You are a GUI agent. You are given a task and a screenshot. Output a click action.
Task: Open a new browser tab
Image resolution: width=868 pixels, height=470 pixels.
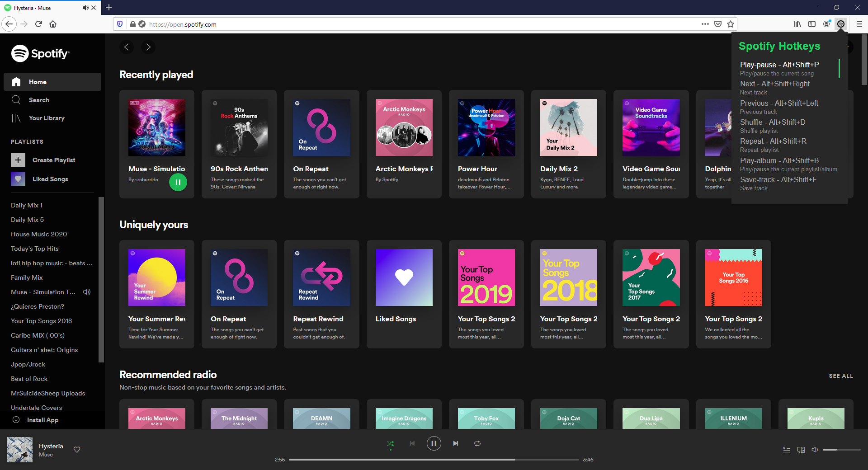point(109,7)
